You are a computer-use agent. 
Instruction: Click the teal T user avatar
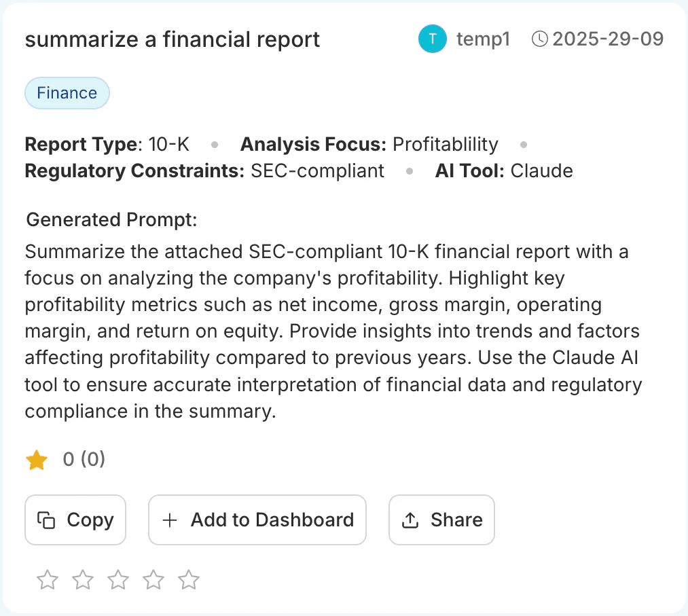(433, 39)
